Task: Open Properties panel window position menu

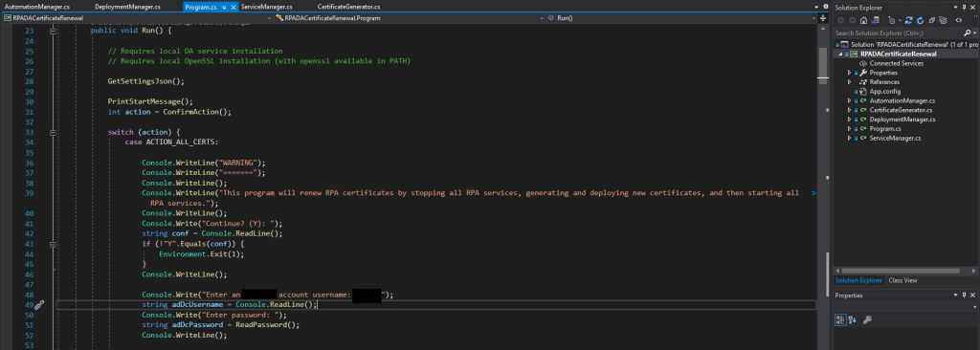Action: click(956, 295)
